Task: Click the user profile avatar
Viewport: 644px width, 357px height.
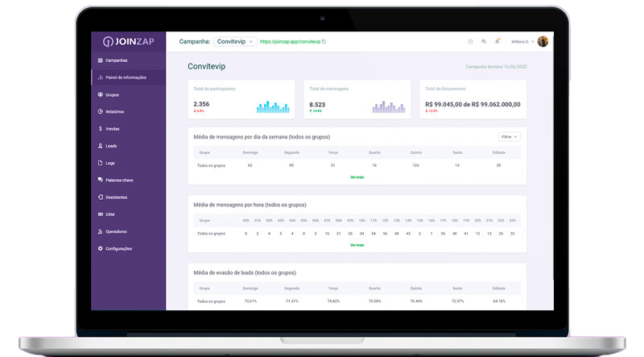Action: pos(543,41)
